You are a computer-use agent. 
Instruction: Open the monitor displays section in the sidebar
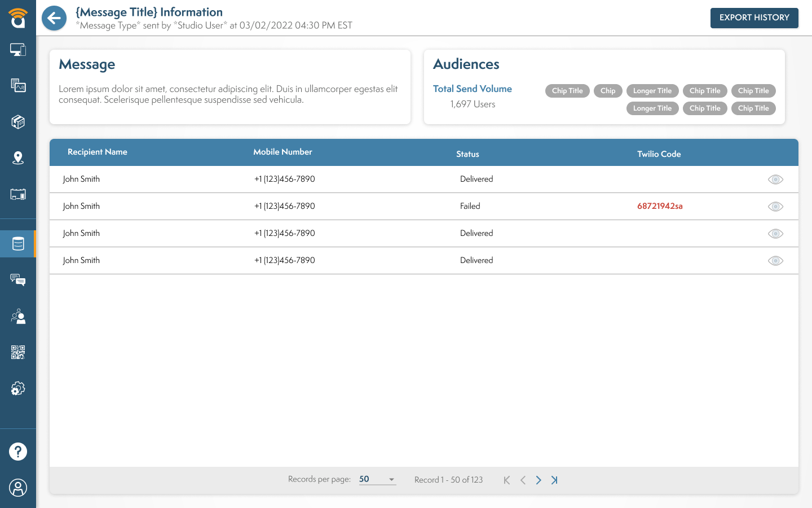[18, 50]
